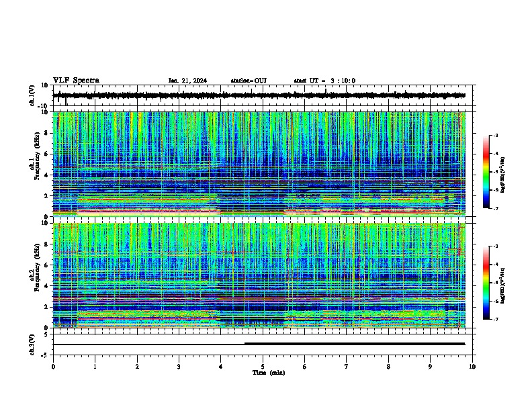Viewport: 532px width, 411px height.
Task: Click time-axis tick label '5'
Action: point(263,367)
